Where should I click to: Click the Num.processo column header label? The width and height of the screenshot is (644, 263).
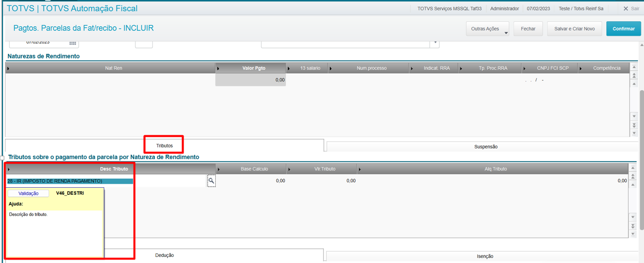(371, 68)
